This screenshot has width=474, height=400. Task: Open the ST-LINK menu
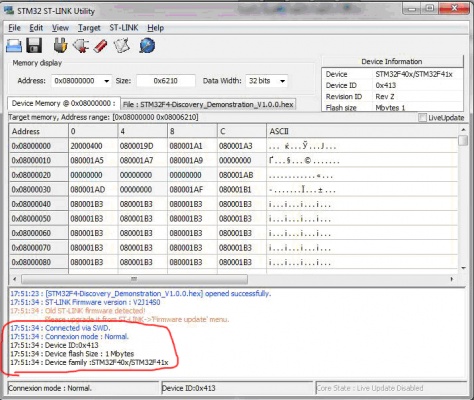124,28
